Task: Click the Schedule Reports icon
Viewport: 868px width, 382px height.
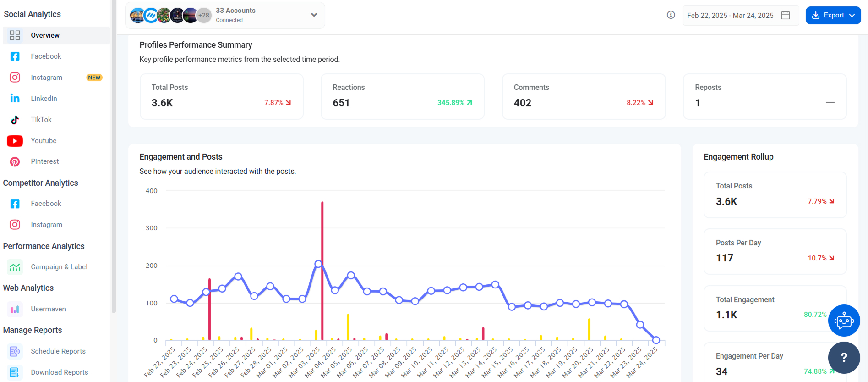Action: click(15, 351)
